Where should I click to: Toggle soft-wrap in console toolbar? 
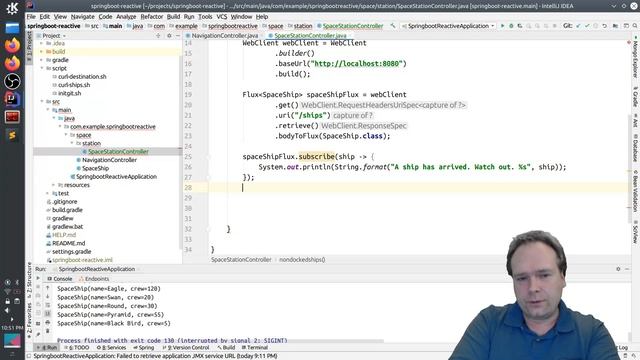pos(47,305)
